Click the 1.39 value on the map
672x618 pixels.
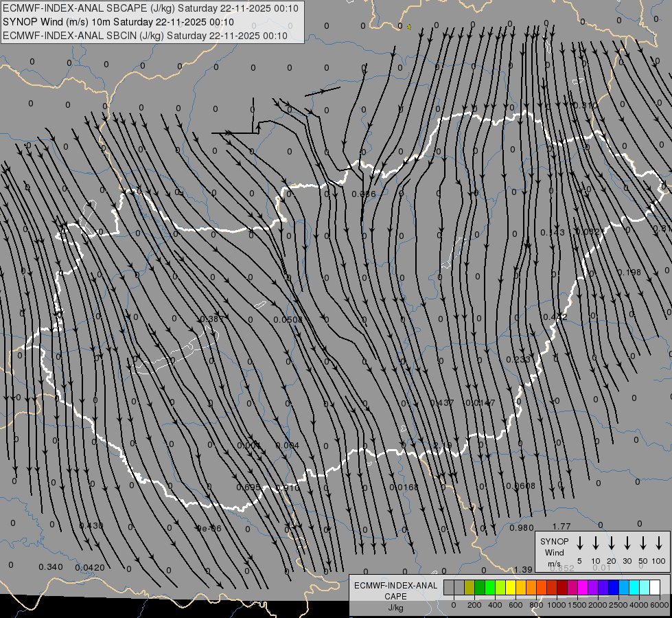(523, 569)
